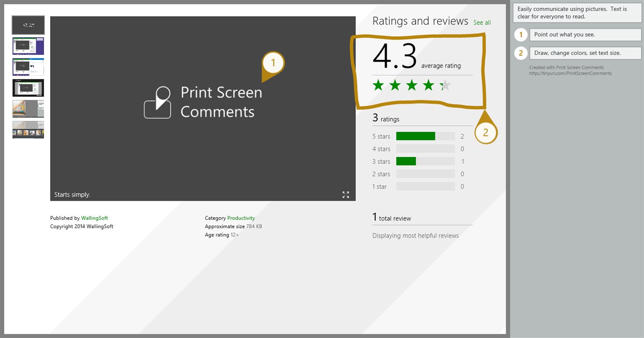Click 'Displaying most helpful reviews' text
Image resolution: width=644 pixels, height=338 pixels.
416,236
